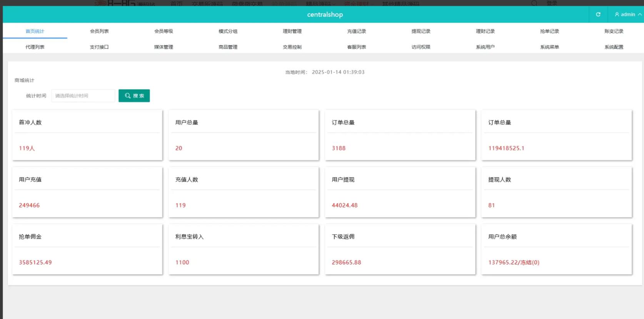Image resolution: width=644 pixels, height=319 pixels.
Task: Select the 模式分组 menu item
Action: point(228,31)
